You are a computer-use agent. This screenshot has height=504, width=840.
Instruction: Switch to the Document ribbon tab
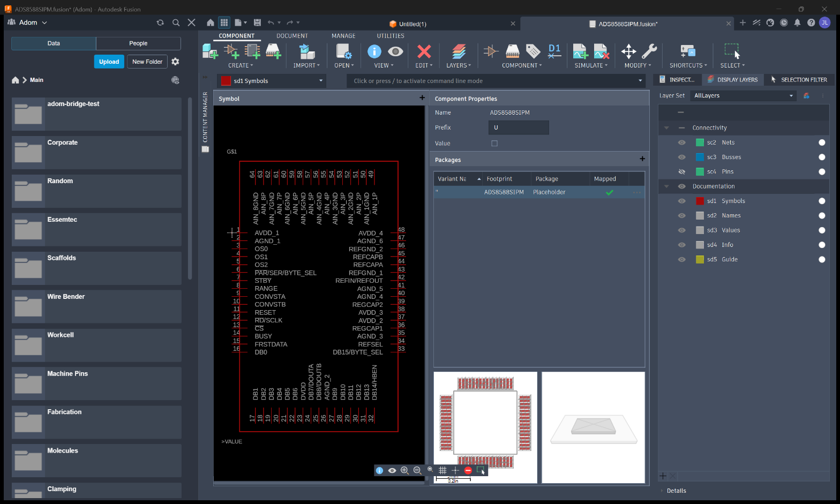(292, 36)
